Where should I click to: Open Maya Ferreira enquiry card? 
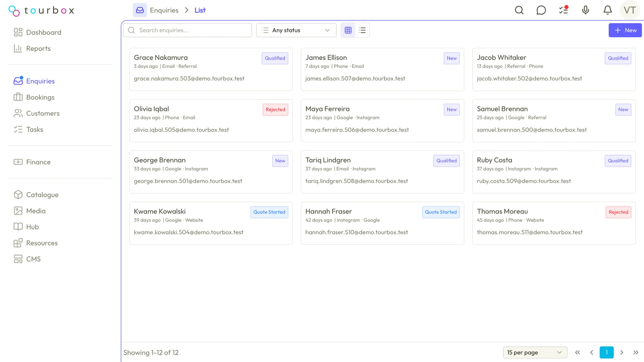tap(382, 121)
